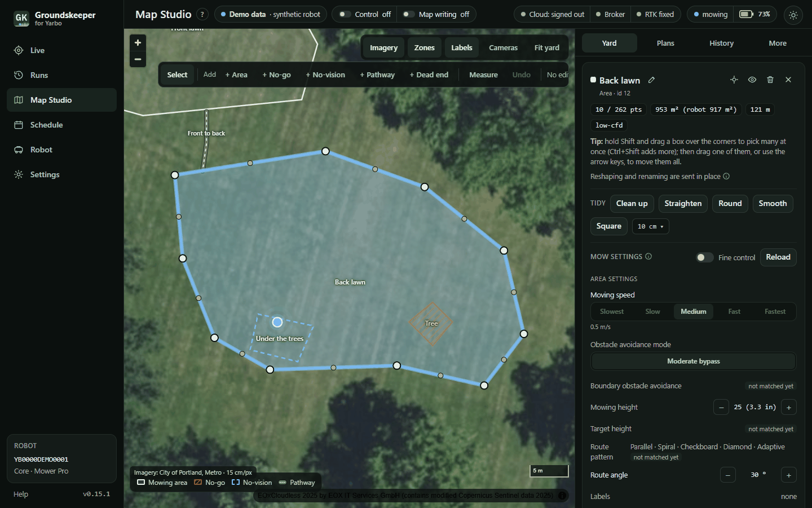
Task: Toggle Zones layer on map
Action: coord(425,48)
